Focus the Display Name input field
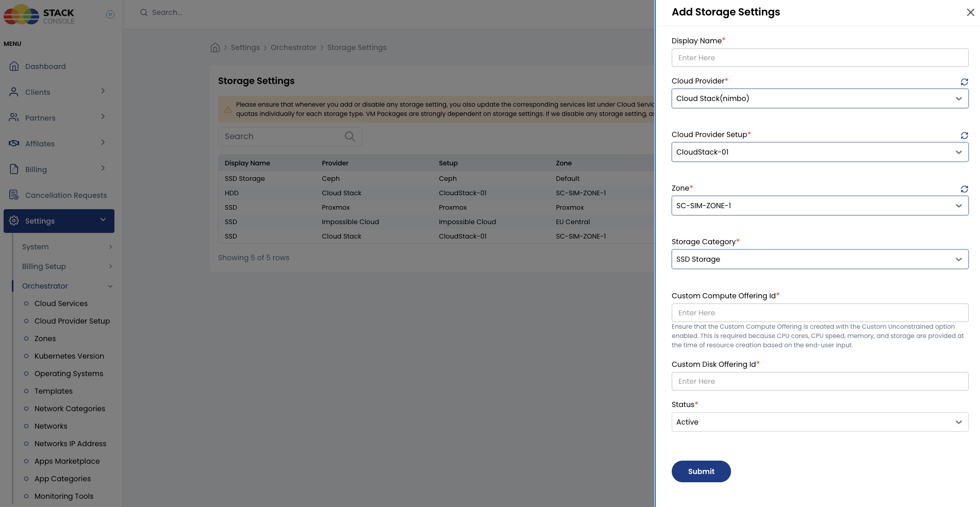 (x=820, y=58)
